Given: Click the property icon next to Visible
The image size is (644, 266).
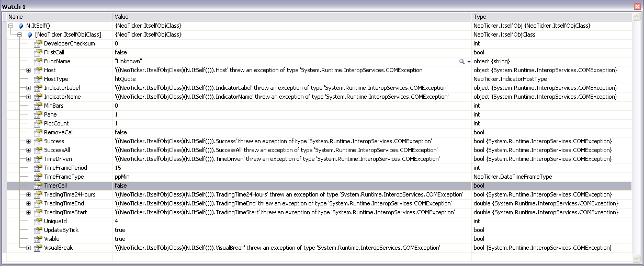Looking at the screenshot, I should click(38, 239).
